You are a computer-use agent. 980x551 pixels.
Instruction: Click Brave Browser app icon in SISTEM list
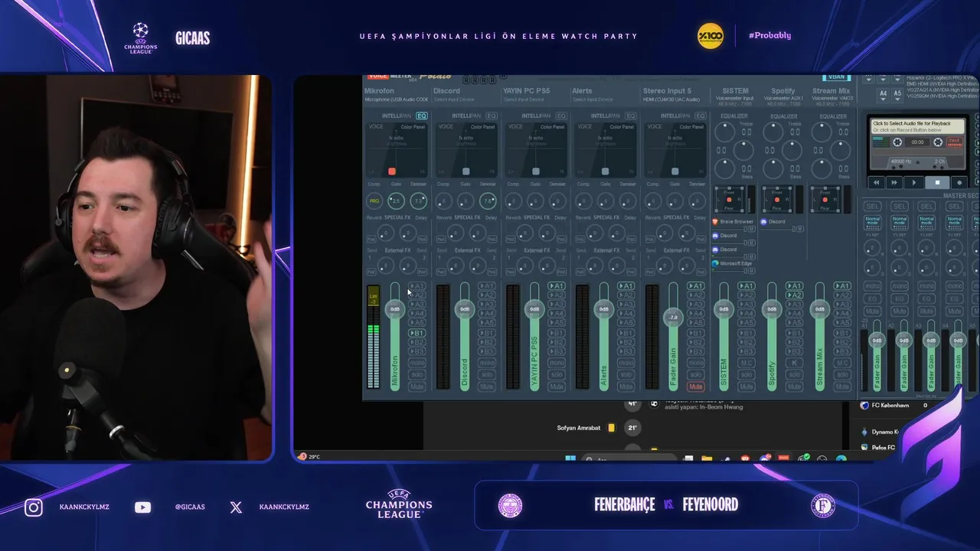click(715, 222)
